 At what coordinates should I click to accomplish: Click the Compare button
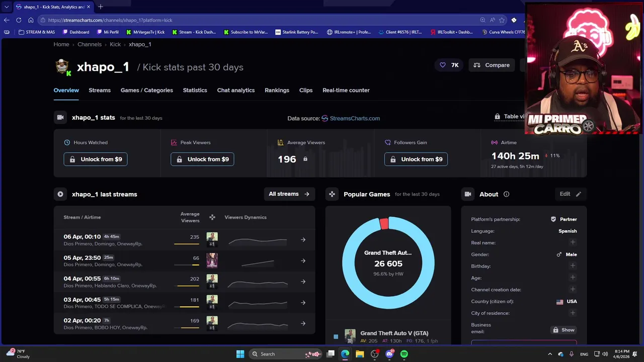(492, 65)
